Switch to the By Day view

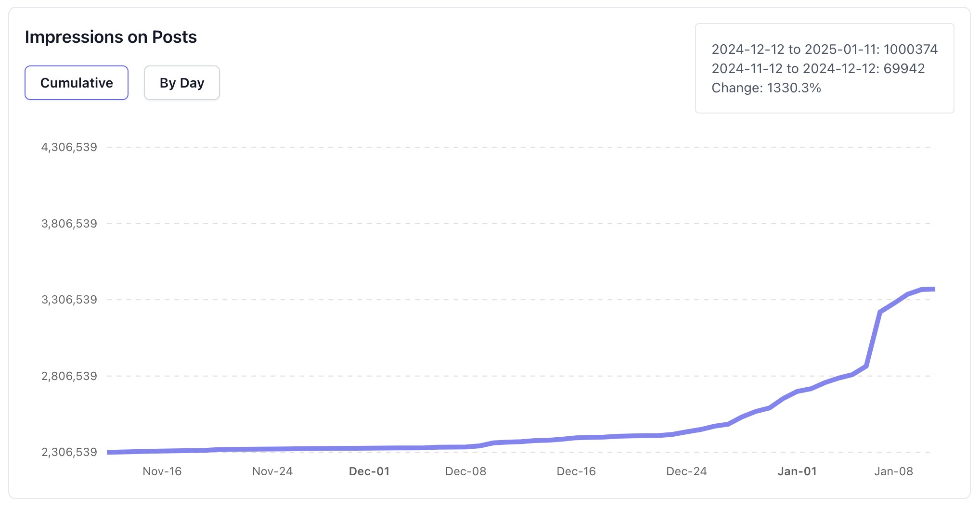coord(182,83)
